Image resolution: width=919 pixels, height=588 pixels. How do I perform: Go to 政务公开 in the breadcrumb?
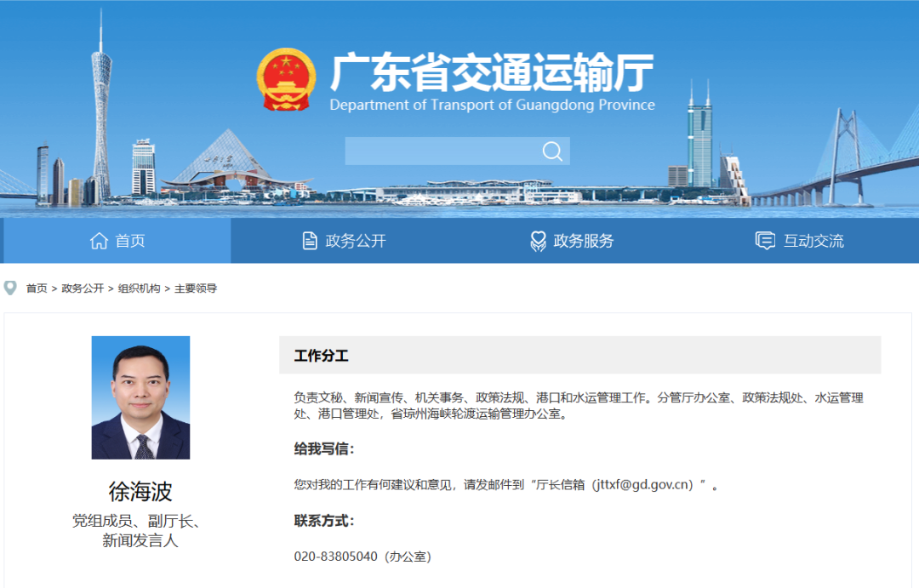coord(83,288)
